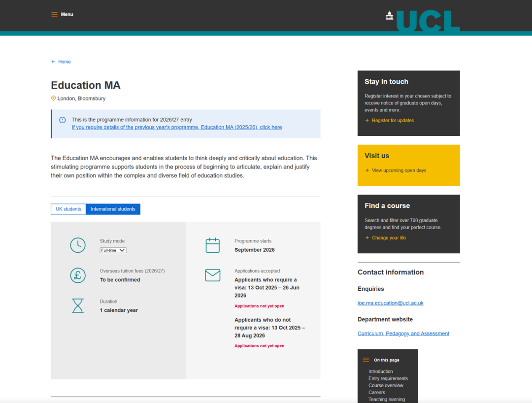Click the calendar Programme starts icon
The width and height of the screenshot is (532, 403).
212,245
